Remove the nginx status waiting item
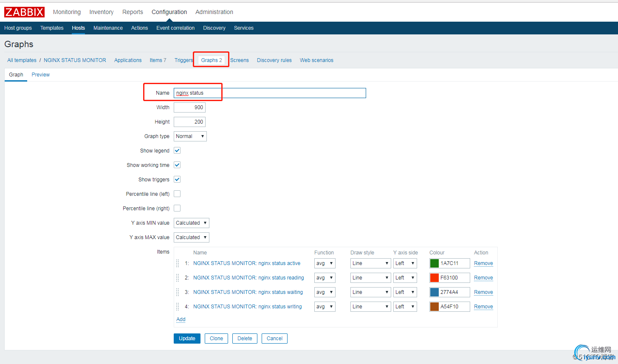Viewport: 618px width, 364px height. point(483,292)
